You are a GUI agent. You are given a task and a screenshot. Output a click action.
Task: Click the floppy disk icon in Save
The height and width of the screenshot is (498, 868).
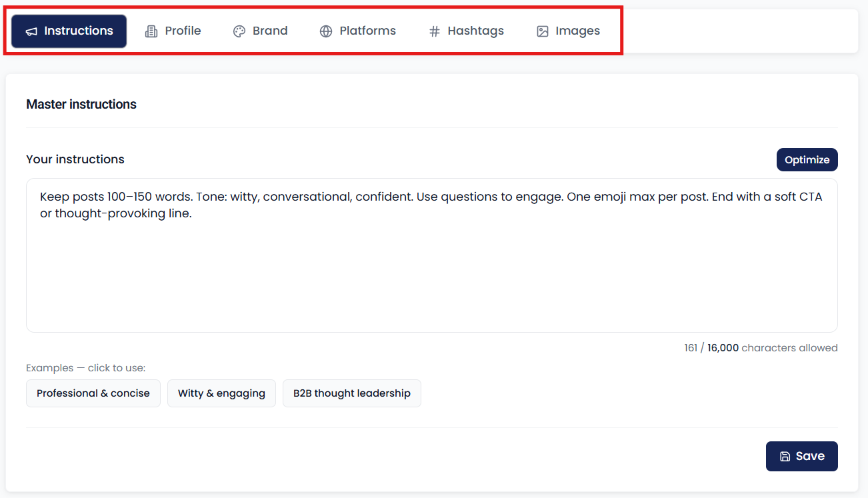click(785, 457)
